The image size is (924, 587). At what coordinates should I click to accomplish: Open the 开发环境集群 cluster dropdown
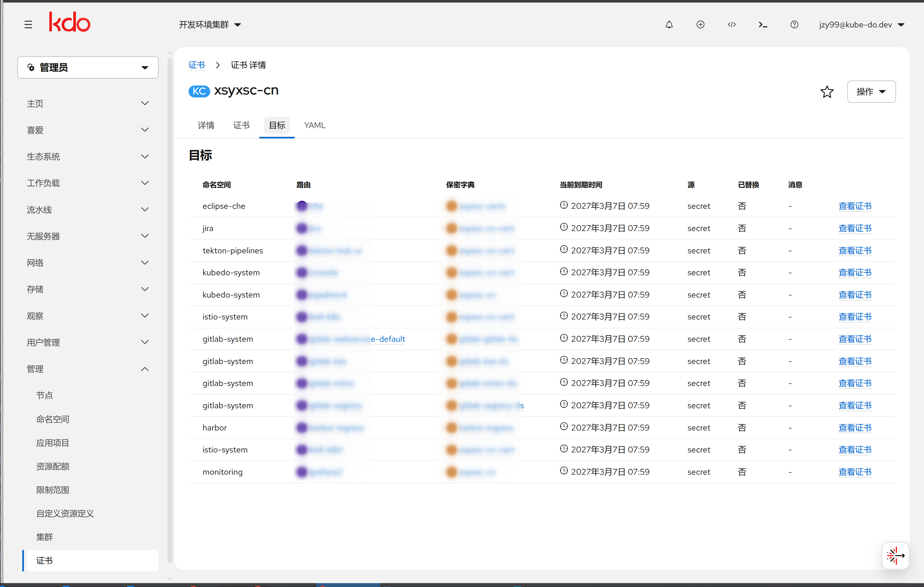(210, 25)
